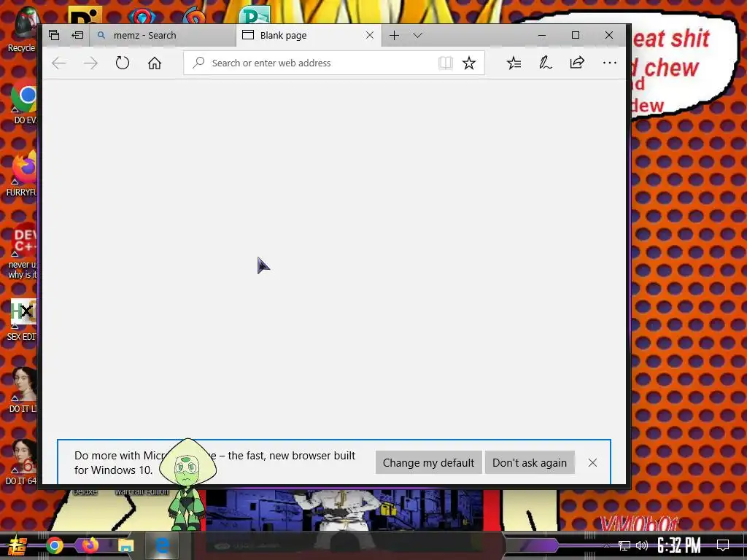Open the DO IT 64 desktop shortcut

[x=23, y=462]
